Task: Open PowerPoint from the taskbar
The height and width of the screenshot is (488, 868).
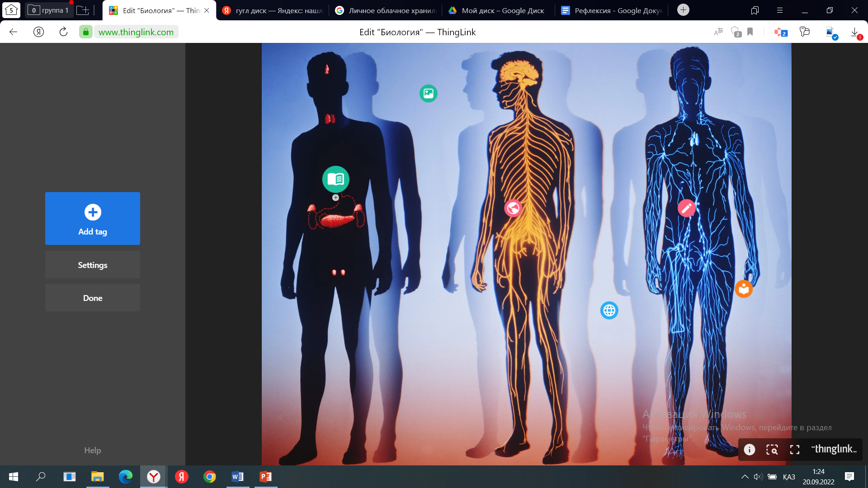Action: (x=265, y=477)
